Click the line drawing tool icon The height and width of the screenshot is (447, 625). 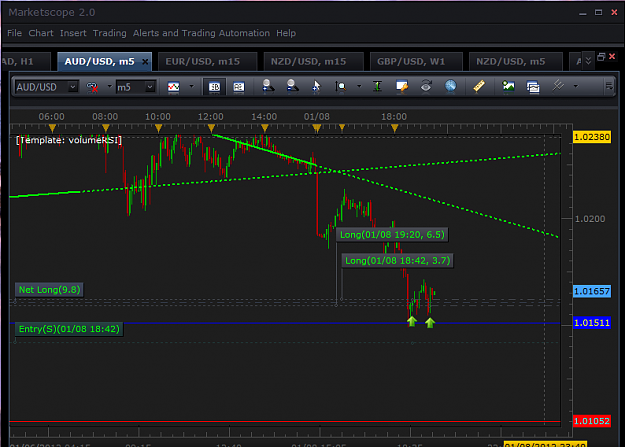click(x=558, y=86)
